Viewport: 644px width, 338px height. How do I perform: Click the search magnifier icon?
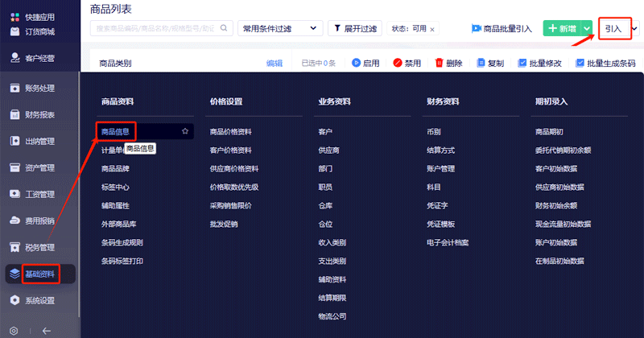point(224,28)
